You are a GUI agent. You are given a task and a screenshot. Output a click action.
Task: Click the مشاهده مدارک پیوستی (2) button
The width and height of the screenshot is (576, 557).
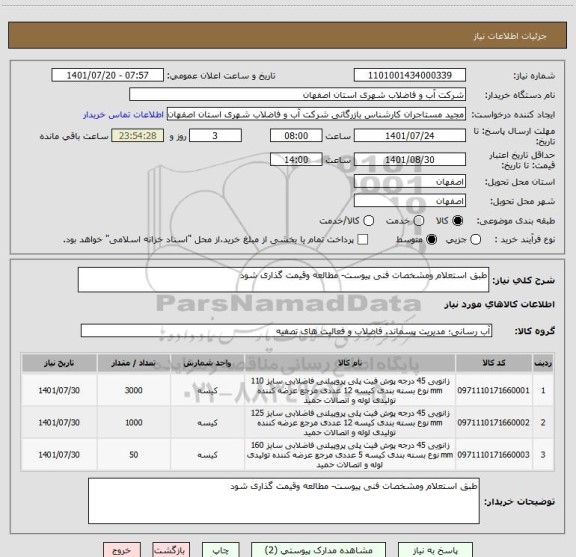pos(318,550)
